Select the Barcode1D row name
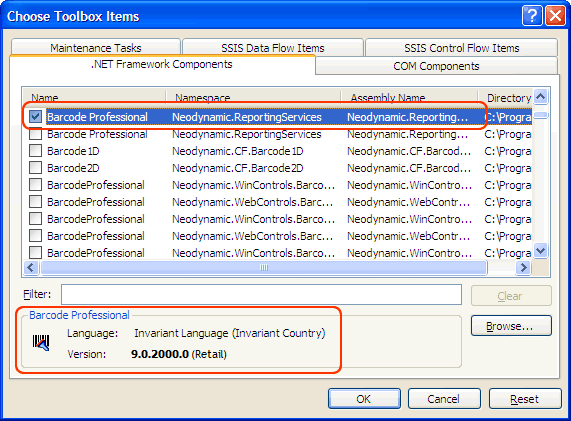The width and height of the screenshot is (571, 421). pos(73,151)
